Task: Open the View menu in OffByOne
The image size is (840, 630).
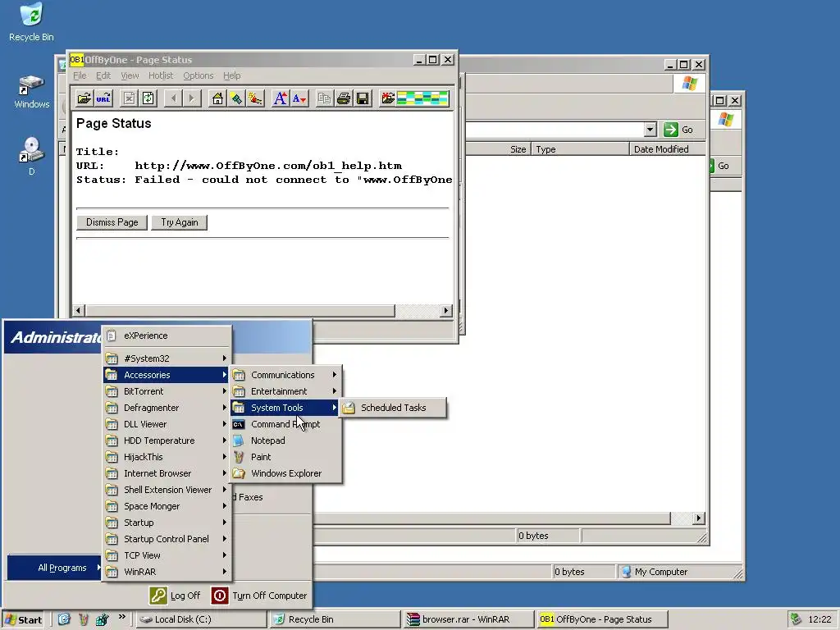Action: click(x=130, y=75)
